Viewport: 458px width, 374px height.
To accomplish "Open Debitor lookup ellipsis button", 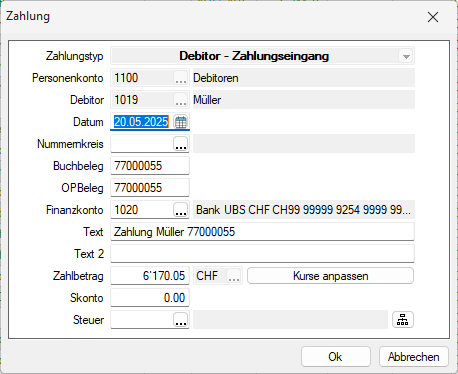I will (181, 100).
